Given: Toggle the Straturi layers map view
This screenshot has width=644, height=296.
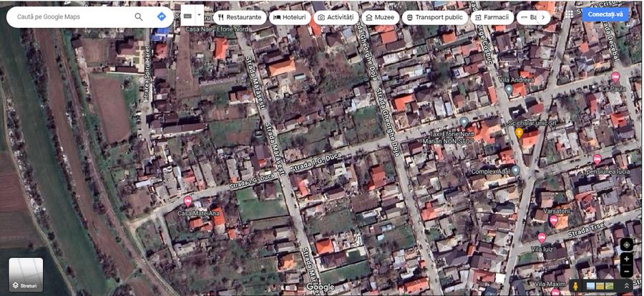Looking at the screenshot, I should coord(26,274).
